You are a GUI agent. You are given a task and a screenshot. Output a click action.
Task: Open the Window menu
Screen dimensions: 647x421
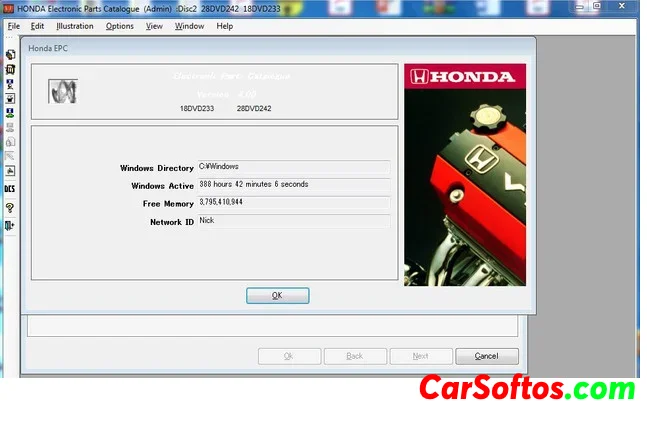(189, 26)
